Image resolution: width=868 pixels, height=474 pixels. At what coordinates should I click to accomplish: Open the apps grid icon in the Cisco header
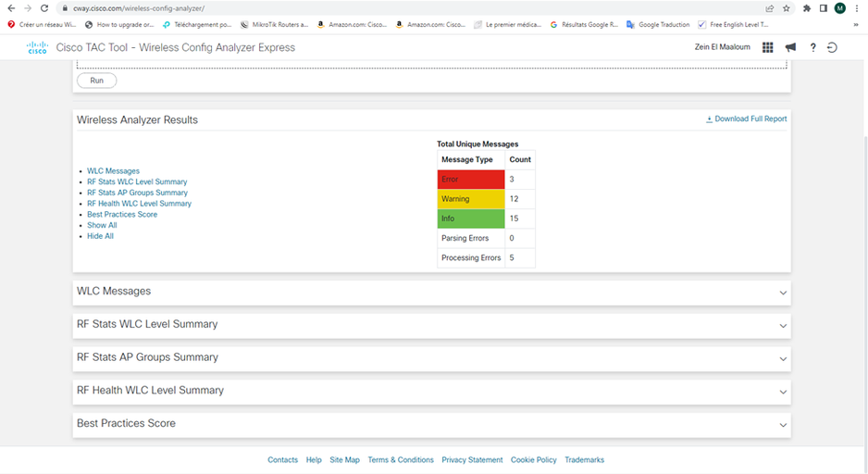pos(768,47)
